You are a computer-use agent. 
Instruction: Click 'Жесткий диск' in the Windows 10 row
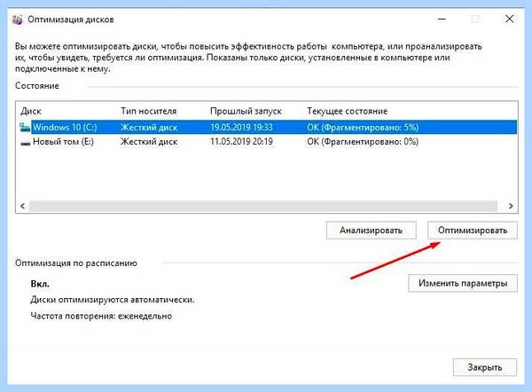click(x=149, y=128)
